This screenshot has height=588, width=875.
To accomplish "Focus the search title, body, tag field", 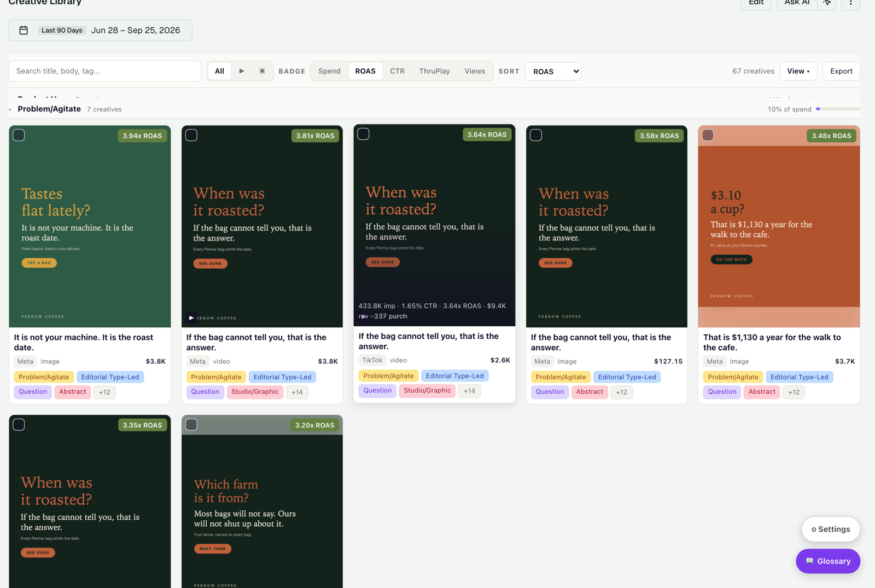I will pyautogui.click(x=105, y=71).
